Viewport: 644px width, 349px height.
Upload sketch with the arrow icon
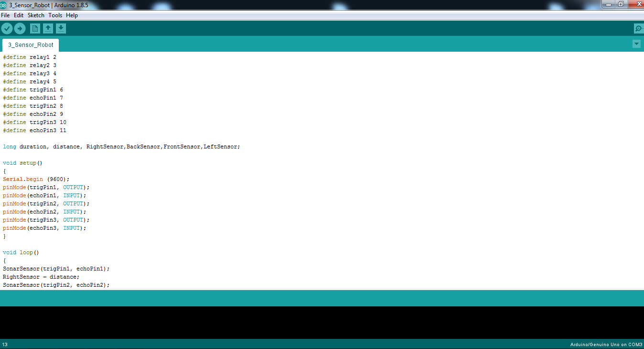point(20,29)
